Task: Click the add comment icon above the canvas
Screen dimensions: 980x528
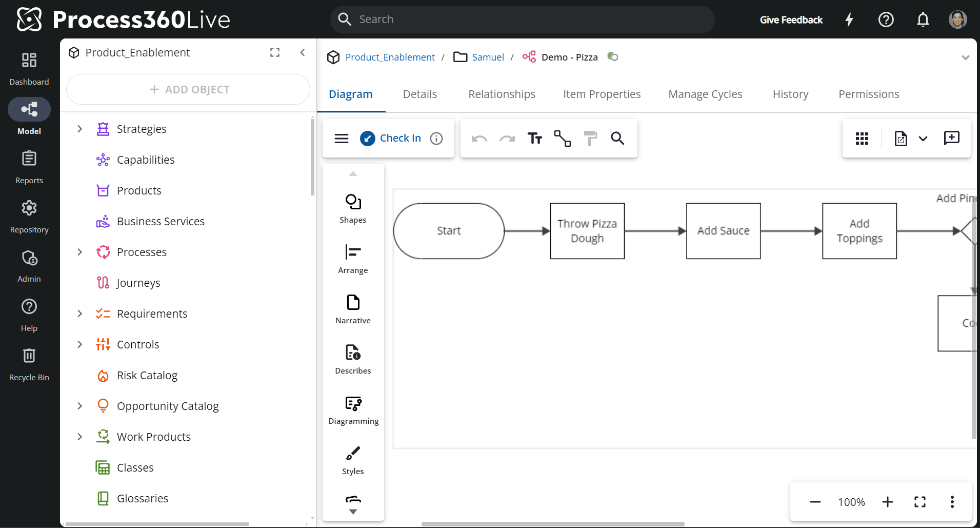Action: click(x=951, y=138)
